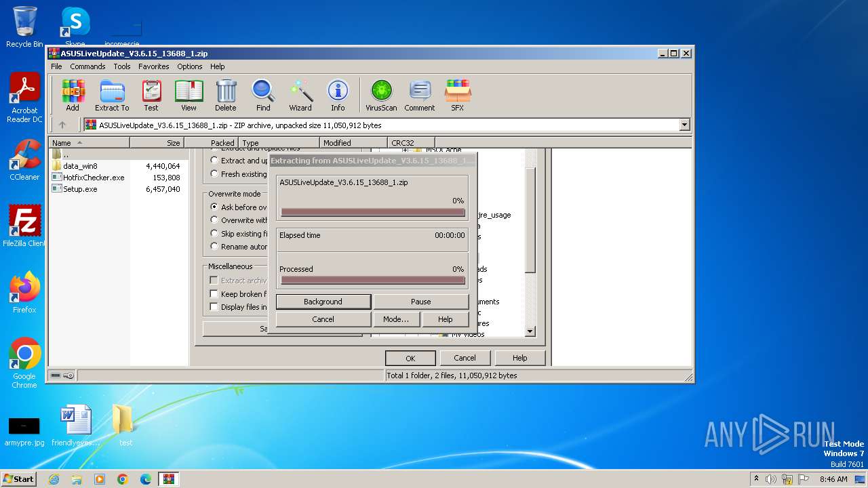
Task: Go up one level with the arrow icon
Action: [x=62, y=125]
